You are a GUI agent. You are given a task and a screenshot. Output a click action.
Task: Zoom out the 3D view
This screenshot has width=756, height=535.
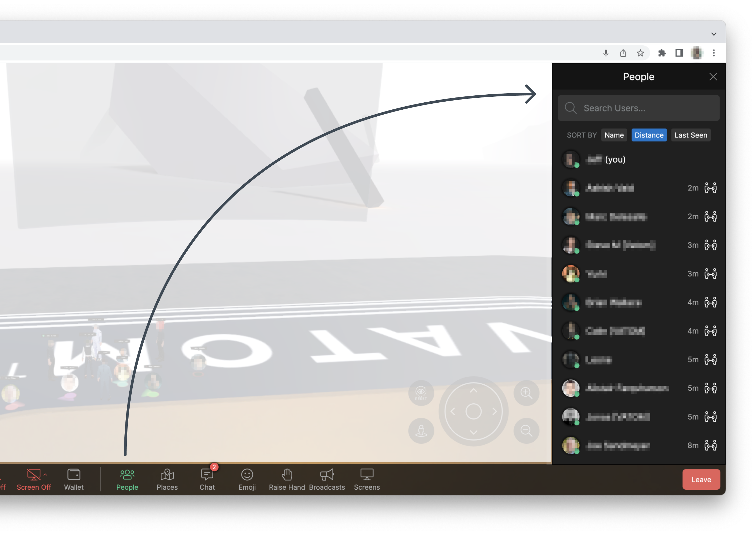pos(526,431)
